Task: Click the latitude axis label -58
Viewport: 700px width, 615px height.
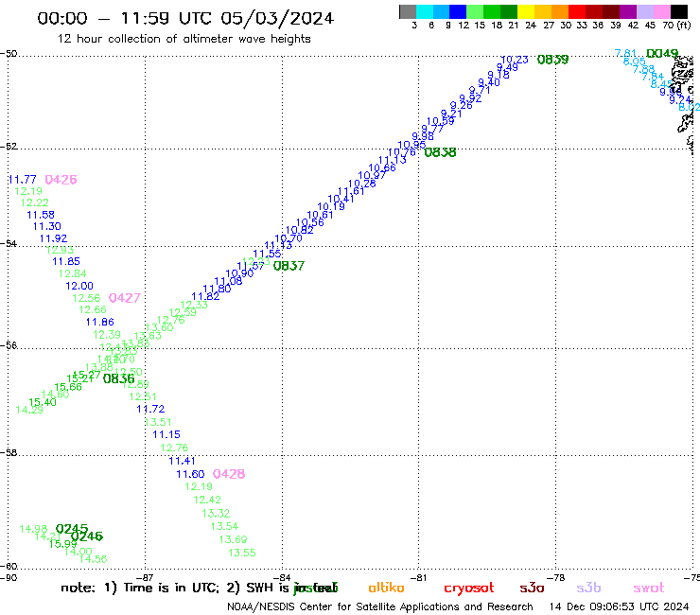Action: tap(9, 453)
